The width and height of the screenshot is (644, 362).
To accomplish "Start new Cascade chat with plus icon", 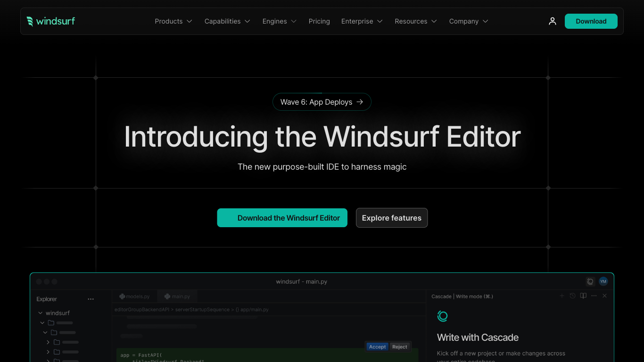I will point(561,296).
